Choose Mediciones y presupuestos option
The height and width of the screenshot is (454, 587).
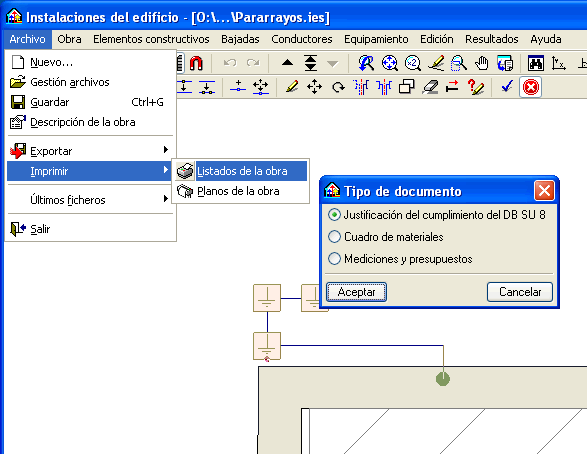400,259
